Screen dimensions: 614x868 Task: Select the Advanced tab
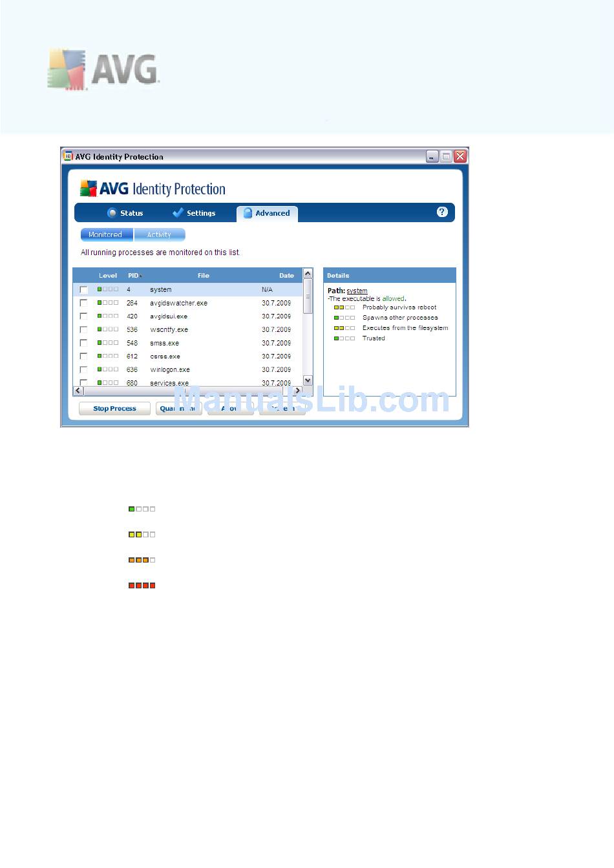(267, 214)
